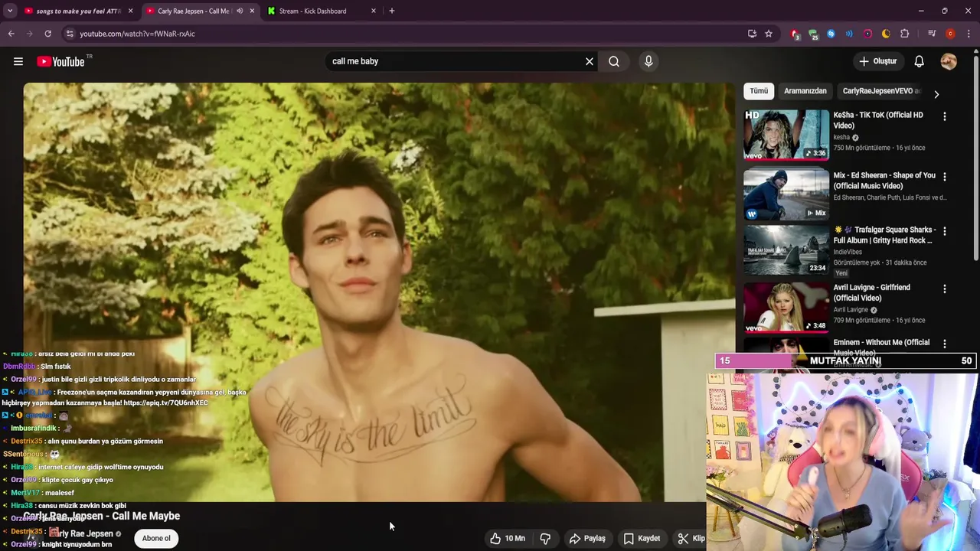Open options menu for Ke$ha TiK ToK
Viewport: 980px width, 551px height.
[944, 116]
